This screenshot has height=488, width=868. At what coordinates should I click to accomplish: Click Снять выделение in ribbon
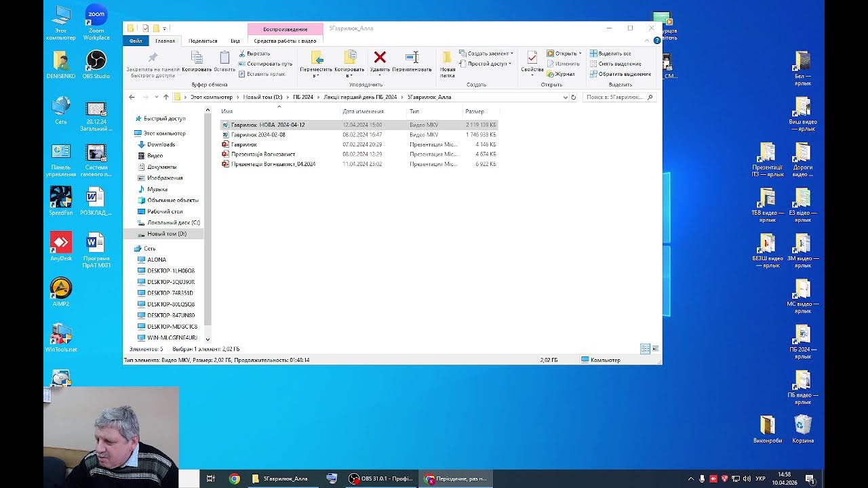(x=615, y=64)
